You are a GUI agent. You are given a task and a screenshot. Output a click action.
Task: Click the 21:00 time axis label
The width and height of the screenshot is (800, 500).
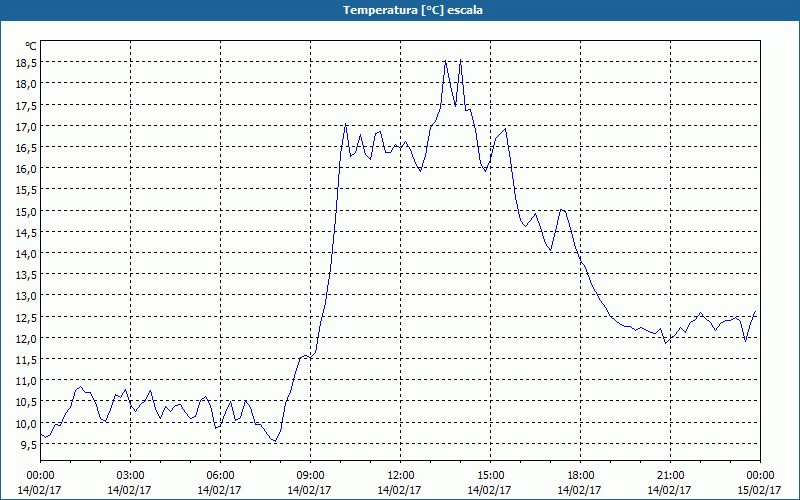click(x=670, y=476)
